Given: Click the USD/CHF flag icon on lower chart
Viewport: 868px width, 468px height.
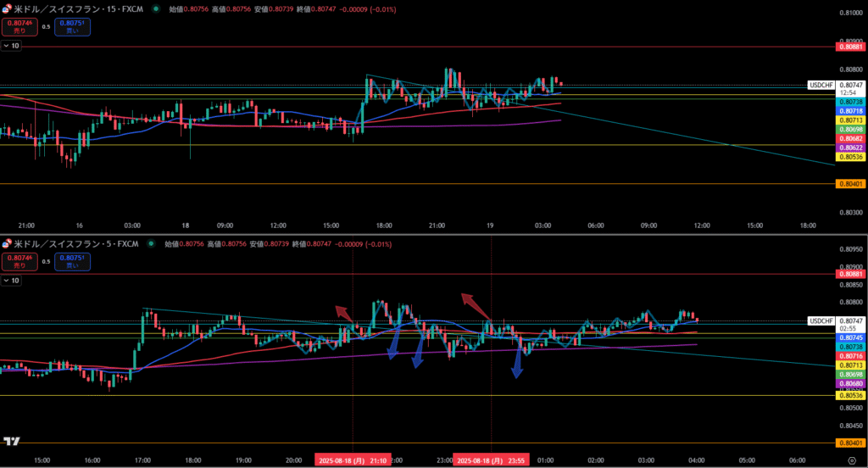Looking at the screenshot, I should (x=6, y=243).
